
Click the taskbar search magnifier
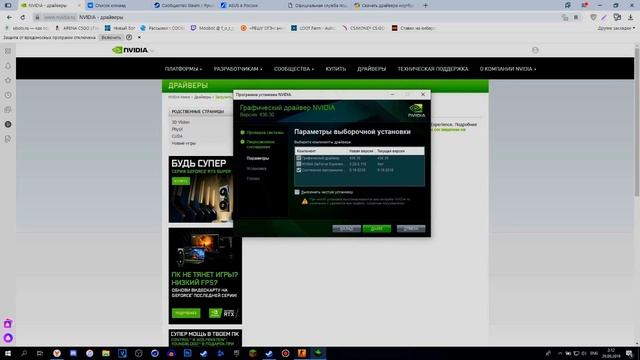24,353
